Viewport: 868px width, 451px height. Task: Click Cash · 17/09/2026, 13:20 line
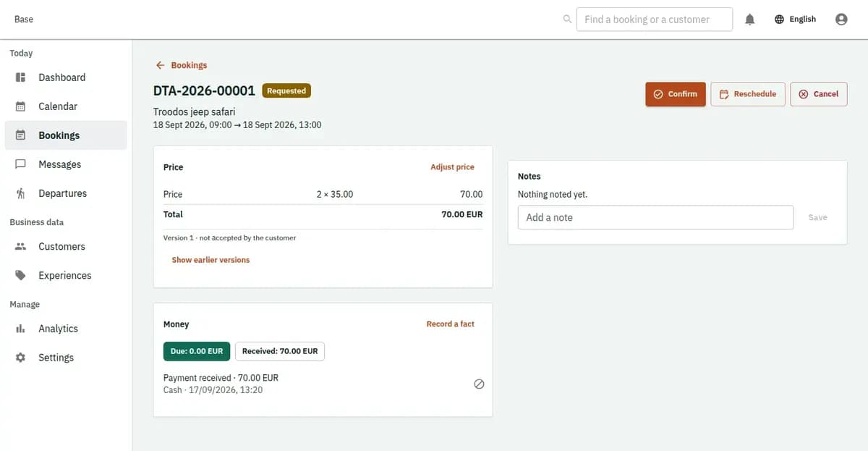(213, 390)
